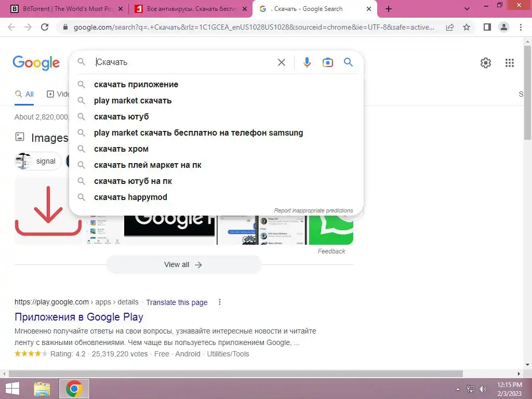Choose suggestion скачать happymod
Viewport: 532px width, 399px height.
(x=216, y=197)
